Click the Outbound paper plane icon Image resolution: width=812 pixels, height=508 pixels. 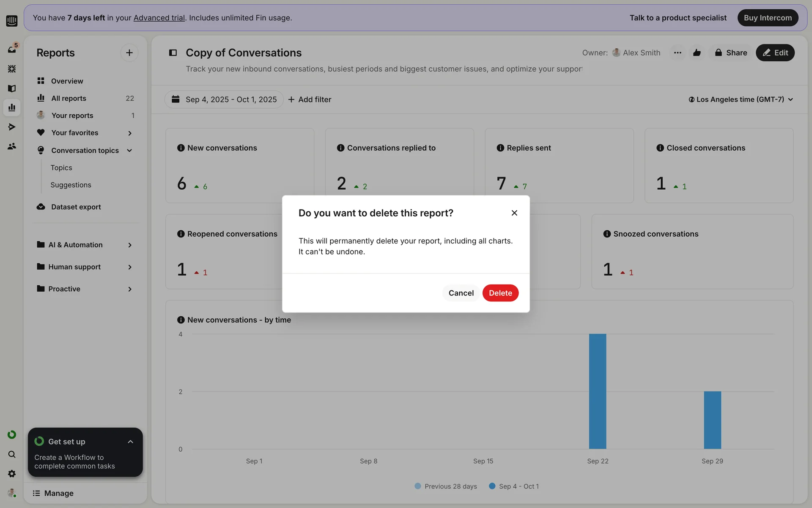[12, 127]
